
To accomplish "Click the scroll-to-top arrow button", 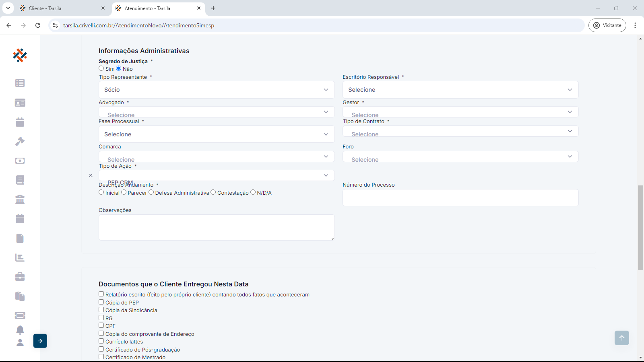I will (x=621, y=338).
